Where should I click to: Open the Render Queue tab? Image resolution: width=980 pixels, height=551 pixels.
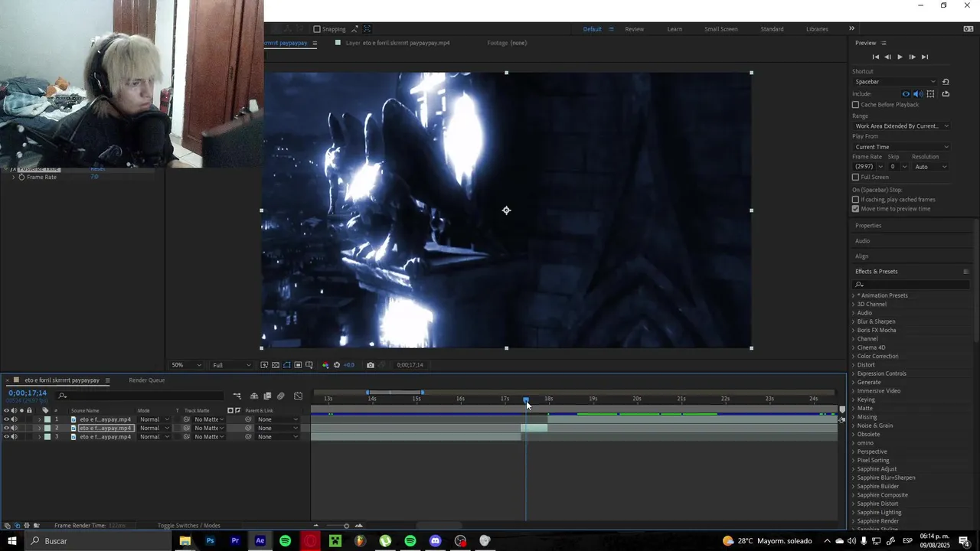coord(147,380)
